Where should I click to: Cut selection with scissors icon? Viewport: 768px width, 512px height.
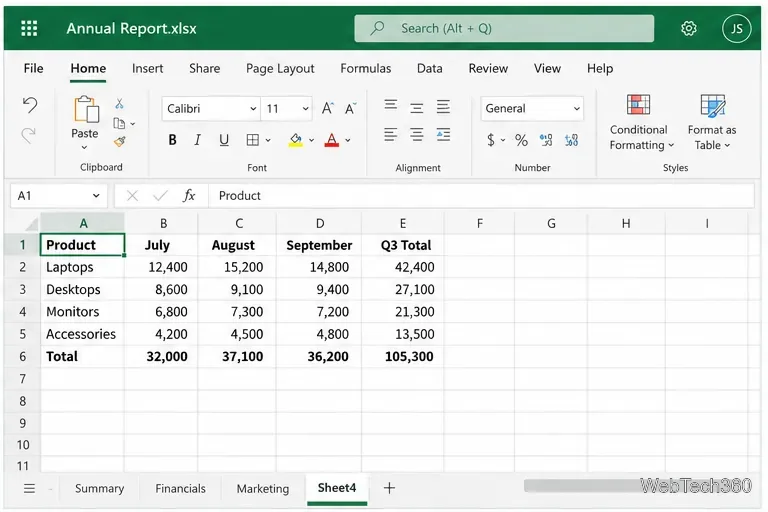pos(120,104)
